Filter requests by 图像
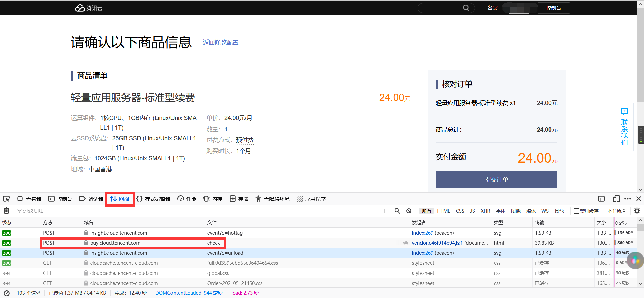This screenshot has width=644, height=298. 516,211
